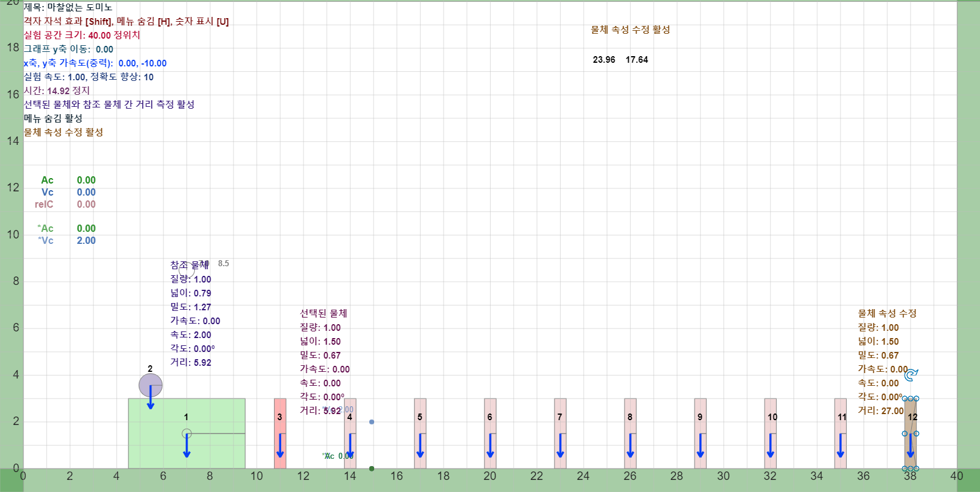Click the center-of-mass circle on block 1
The height and width of the screenshot is (492, 980).
click(186, 433)
